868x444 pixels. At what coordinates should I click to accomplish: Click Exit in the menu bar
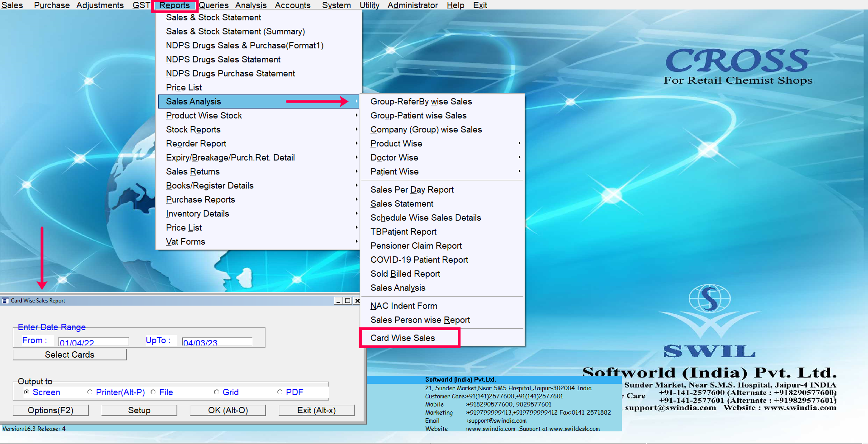[x=480, y=5]
